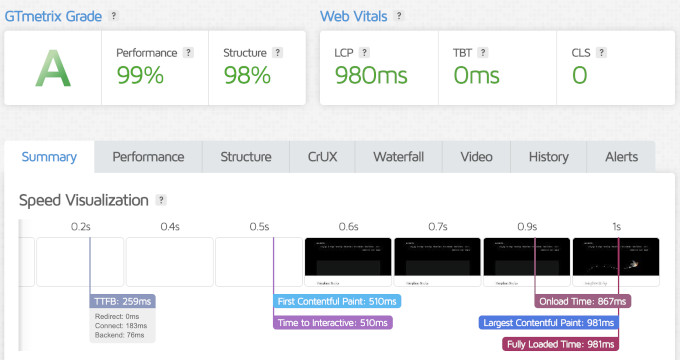Click the Time to Interactive: 510ms label
The image size is (680, 360).
tap(333, 323)
